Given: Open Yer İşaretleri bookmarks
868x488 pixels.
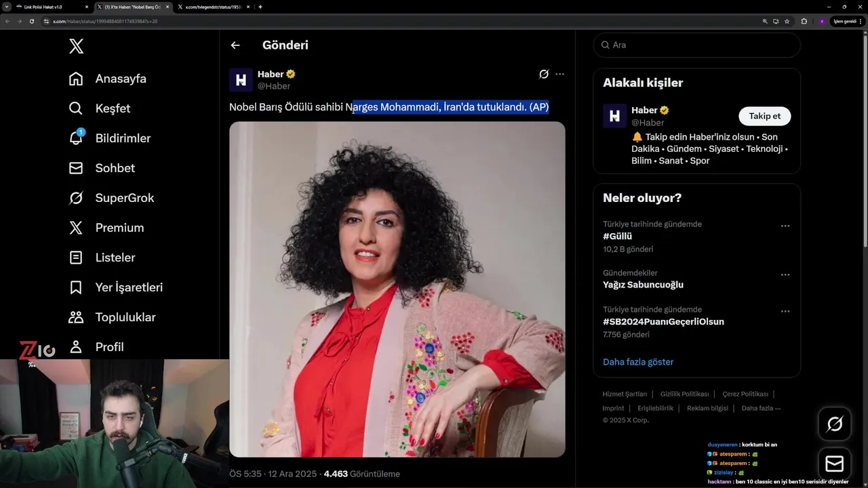Looking at the screenshot, I should (116, 287).
